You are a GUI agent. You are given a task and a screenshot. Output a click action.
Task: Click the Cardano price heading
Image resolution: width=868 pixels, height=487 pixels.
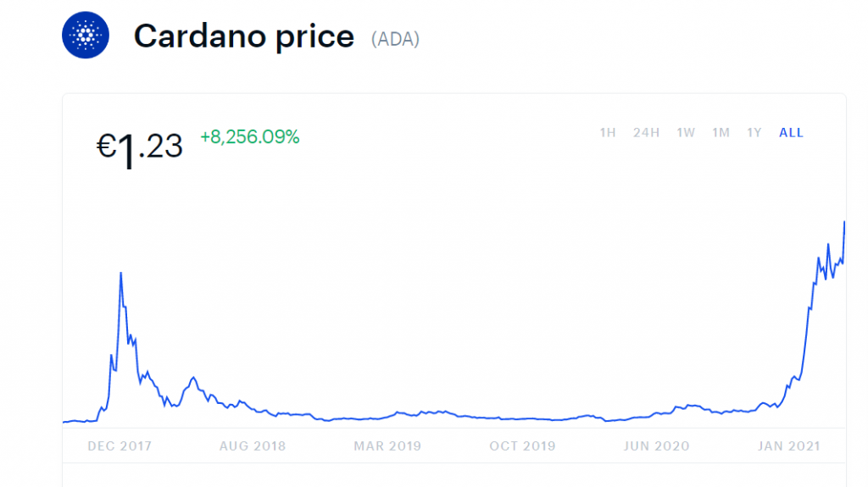(x=244, y=36)
